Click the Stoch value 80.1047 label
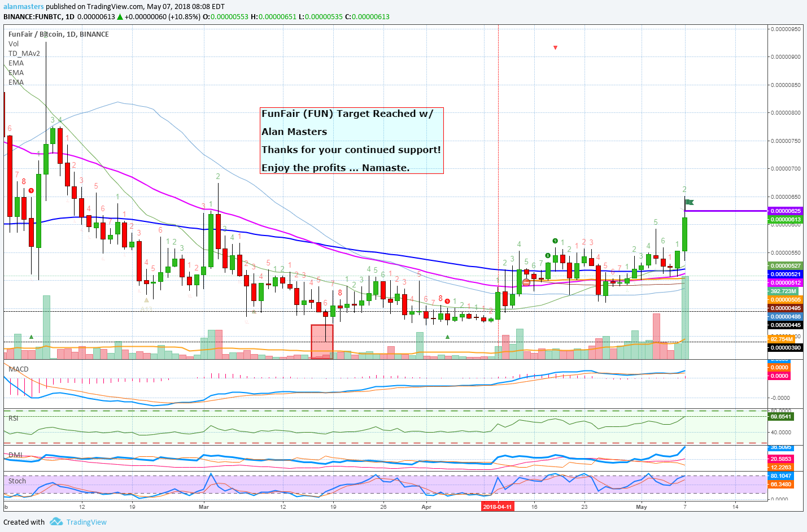The width and height of the screenshot is (807, 532). 780,476
